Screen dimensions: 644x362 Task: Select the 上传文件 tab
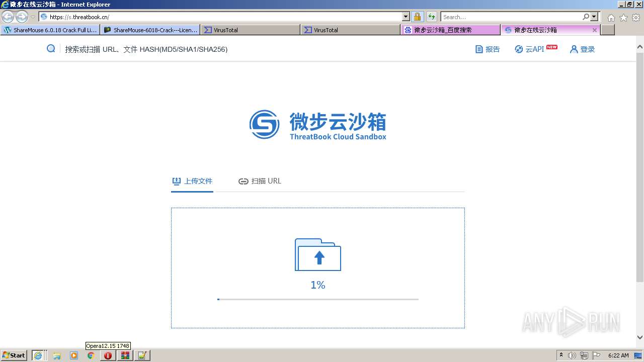click(x=192, y=181)
